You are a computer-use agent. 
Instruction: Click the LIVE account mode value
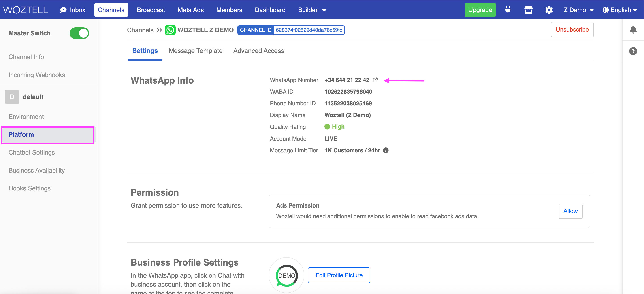(331, 138)
